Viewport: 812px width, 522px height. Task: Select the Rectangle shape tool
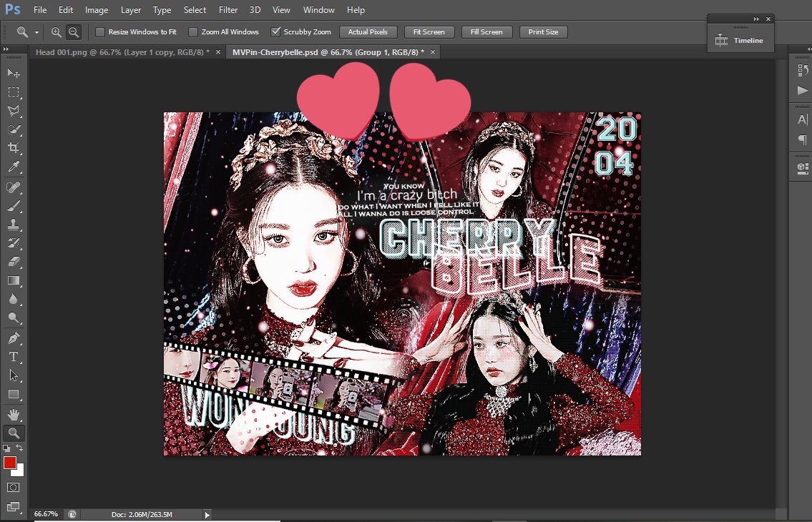14,395
